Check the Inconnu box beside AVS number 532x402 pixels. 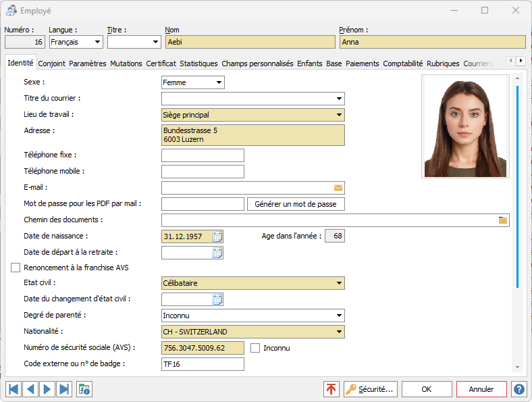(255, 348)
